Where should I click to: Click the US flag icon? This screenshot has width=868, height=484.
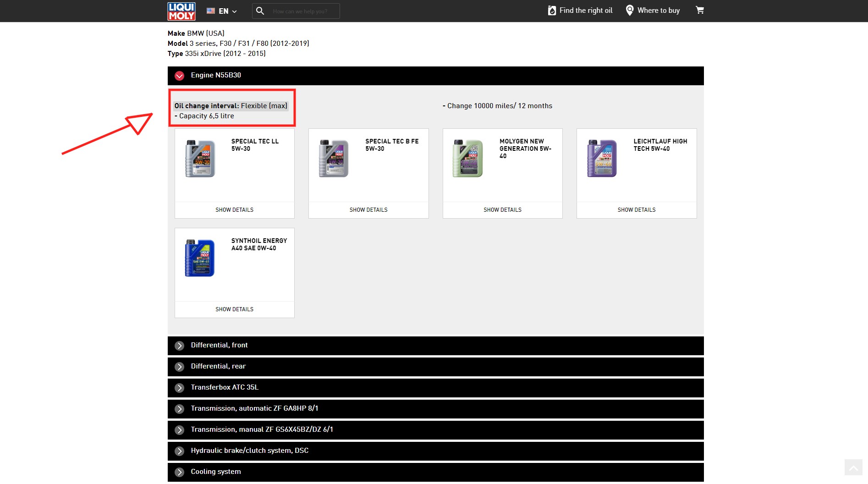[211, 11]
